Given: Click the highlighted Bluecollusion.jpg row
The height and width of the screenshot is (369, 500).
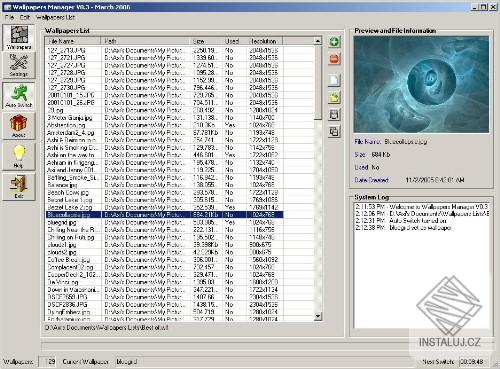Looking at the screenshot, I should (164, 215).
